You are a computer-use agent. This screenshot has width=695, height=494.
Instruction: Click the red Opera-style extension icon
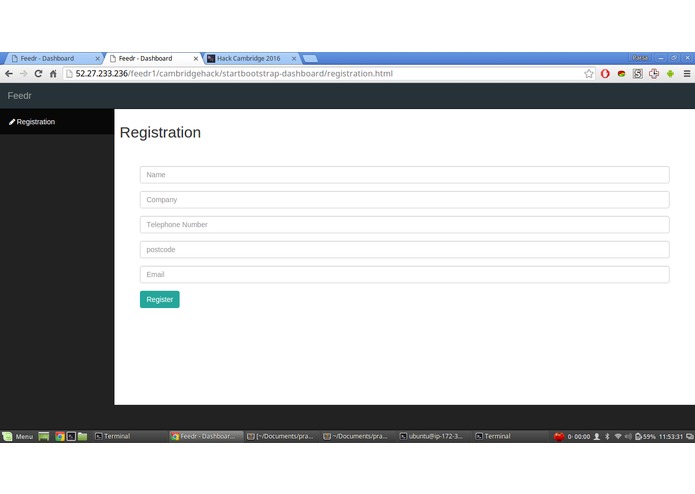(x=605, y=74)
